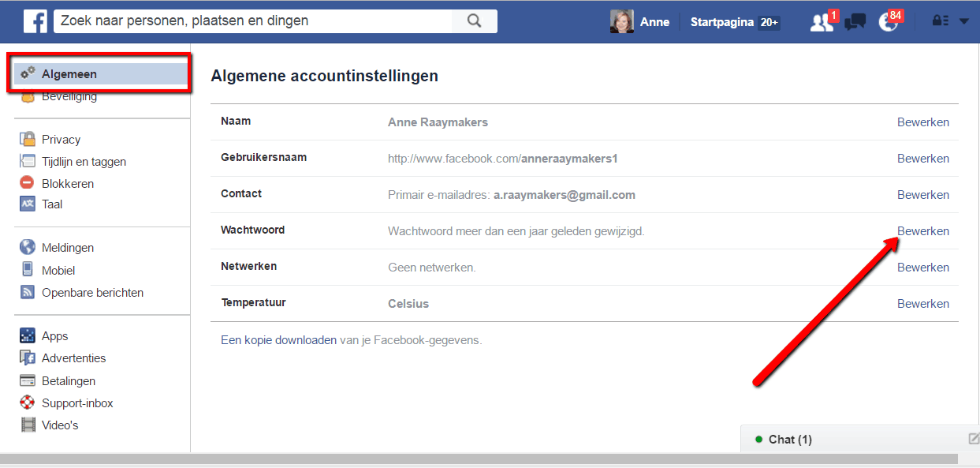Open Apps settings
980x468 pixels.
tap(54, 335)
